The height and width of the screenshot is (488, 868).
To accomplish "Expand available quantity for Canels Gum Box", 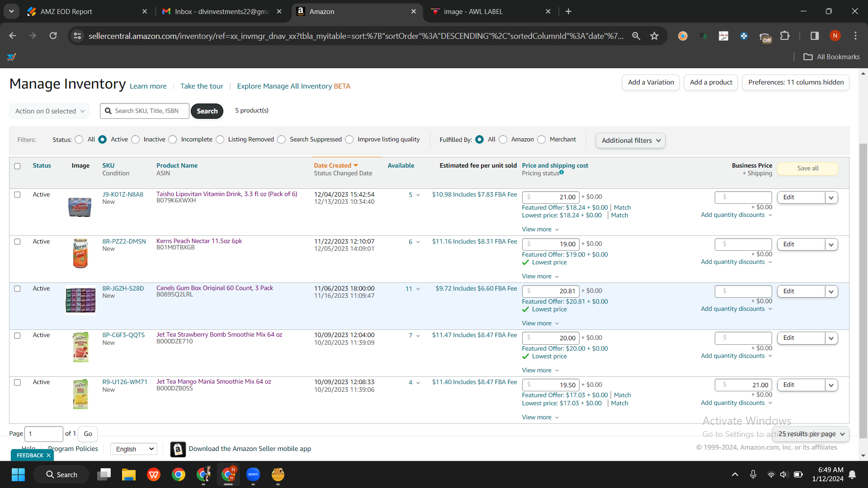I will click(x=418, y=289).
